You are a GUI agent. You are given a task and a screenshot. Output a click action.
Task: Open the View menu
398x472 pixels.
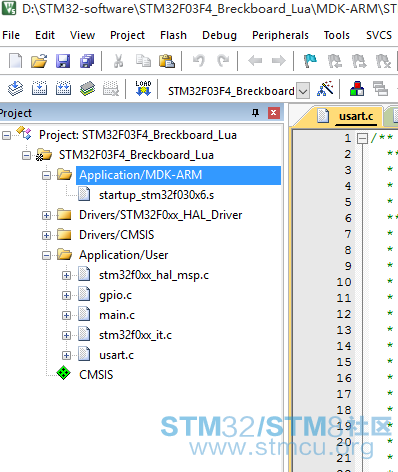click(x=82, y=35)
